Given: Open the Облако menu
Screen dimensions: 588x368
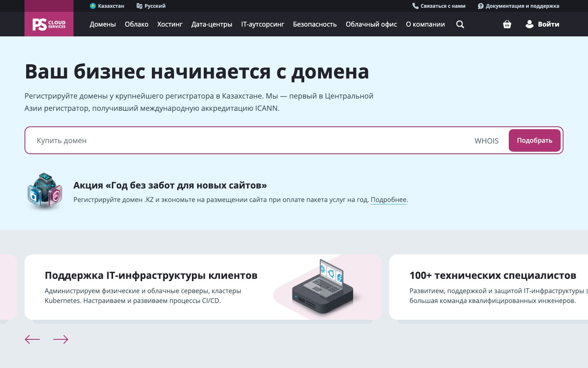Looking at the screenshot, I should coord(136,24).
